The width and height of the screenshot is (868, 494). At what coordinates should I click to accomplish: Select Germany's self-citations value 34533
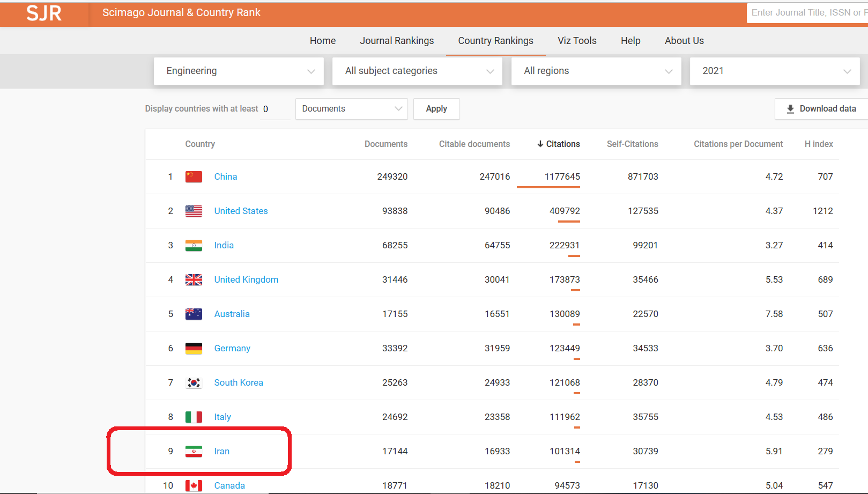[x=646, y=348]
